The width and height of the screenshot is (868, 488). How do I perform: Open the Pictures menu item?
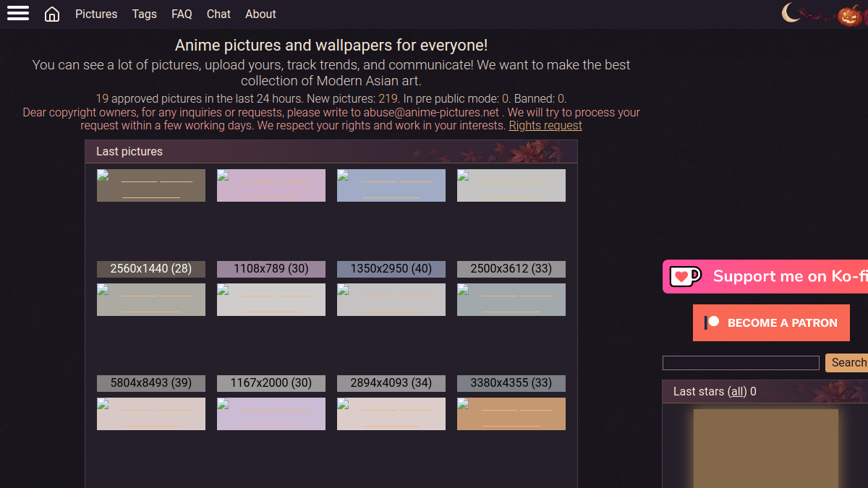[96, 14]
